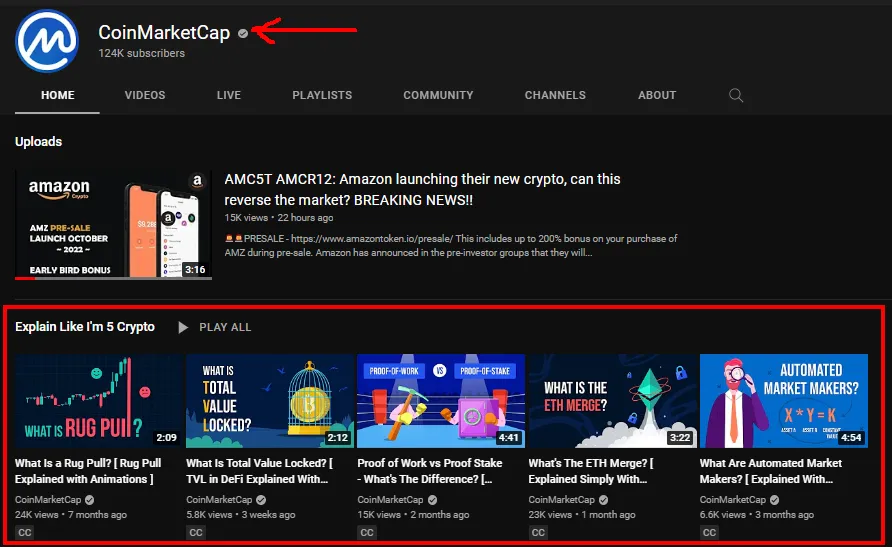The width and height of the screenshot is (892, 547).
Task: Click red watch progress bar on Amazon thumbnail
Action: [x=25, y=278]
